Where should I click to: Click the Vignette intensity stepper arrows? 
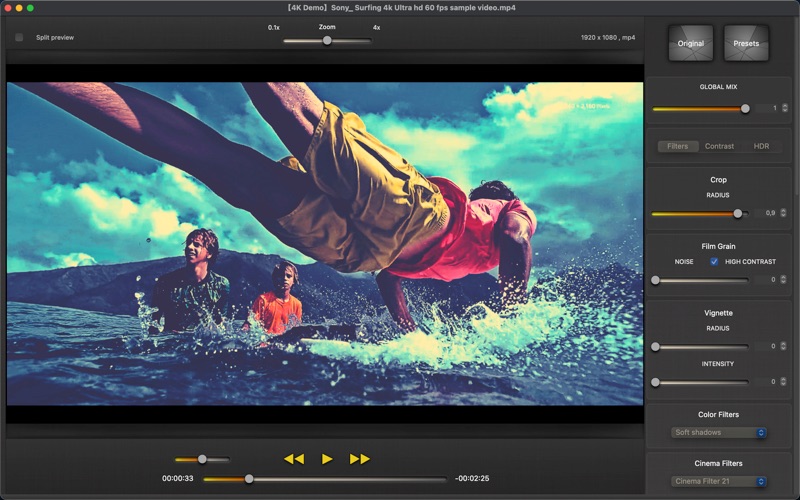[782, 382]
